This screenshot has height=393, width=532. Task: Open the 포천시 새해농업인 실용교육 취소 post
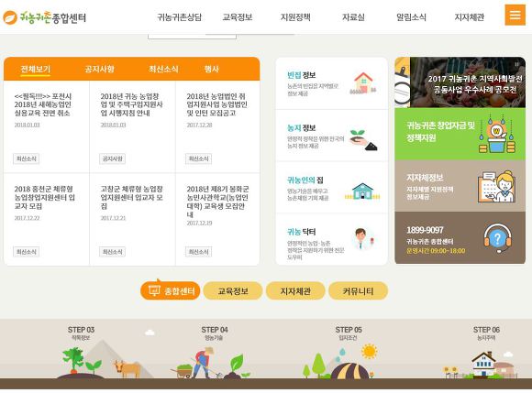tap(43, 104)
